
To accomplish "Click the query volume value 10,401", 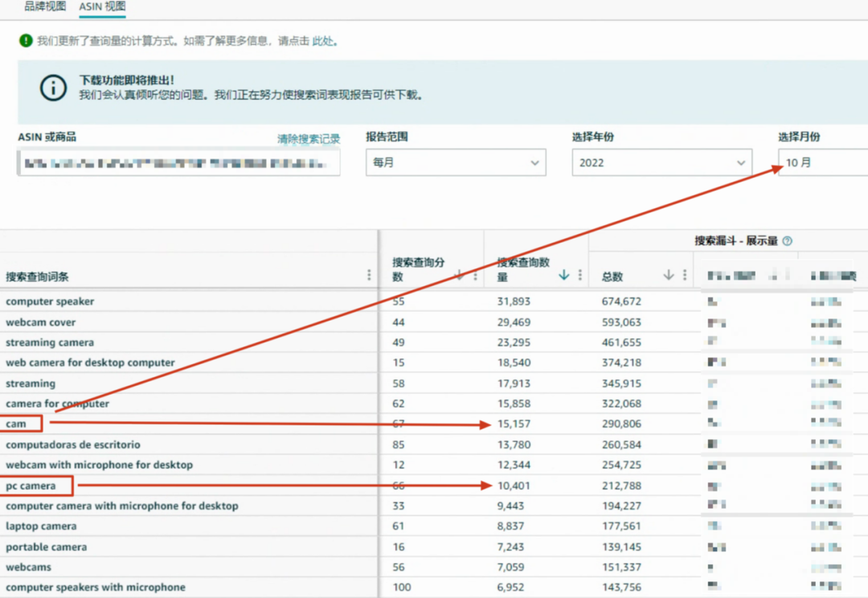I will click(514, 486).
